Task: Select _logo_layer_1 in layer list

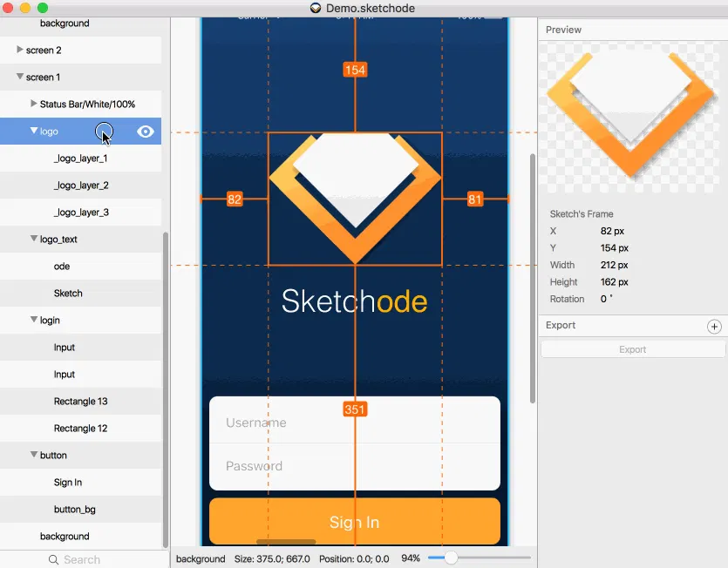Action: click(81, 159)
